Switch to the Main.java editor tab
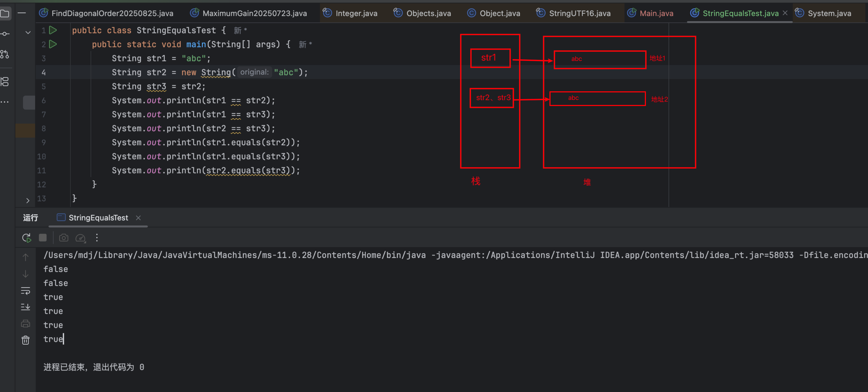 [x=656, y=13]
